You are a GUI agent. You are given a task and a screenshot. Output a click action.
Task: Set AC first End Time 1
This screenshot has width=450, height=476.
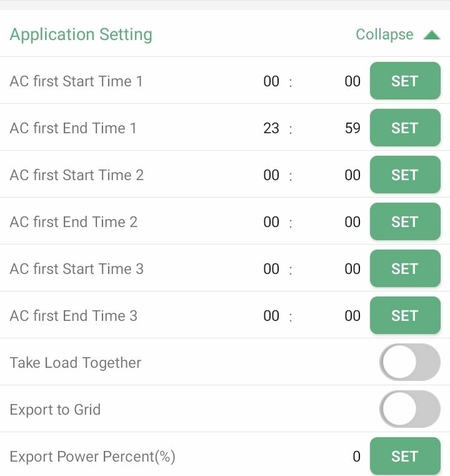coord(405,128)
